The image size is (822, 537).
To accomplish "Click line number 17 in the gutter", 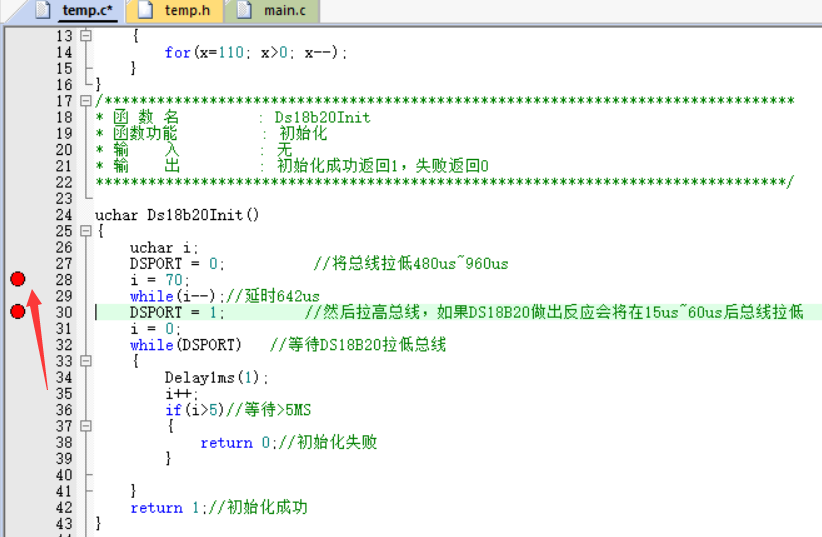I will [64, 101].
